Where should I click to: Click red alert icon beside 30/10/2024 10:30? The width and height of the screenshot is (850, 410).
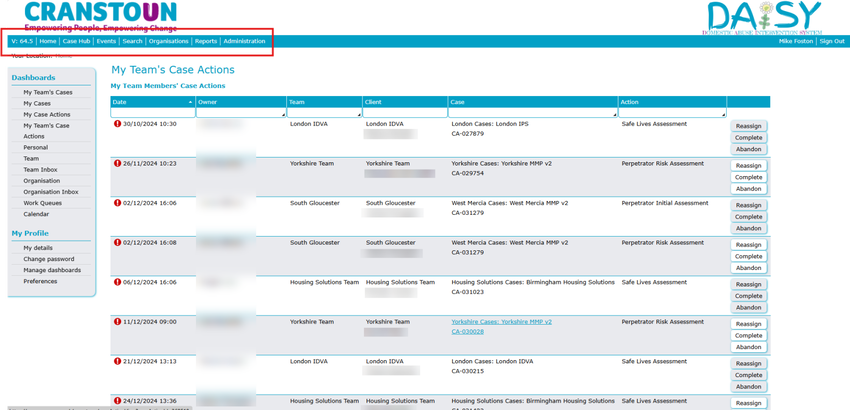[117, 124]
